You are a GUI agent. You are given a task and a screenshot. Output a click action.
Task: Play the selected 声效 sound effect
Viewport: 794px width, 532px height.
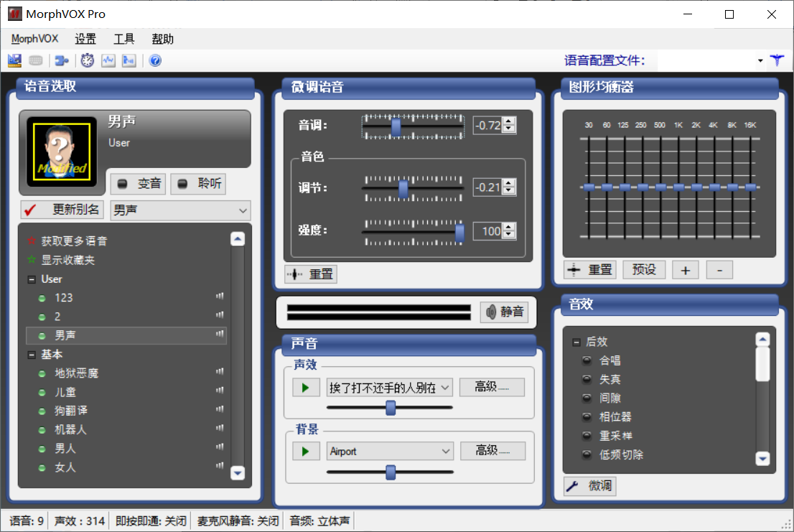(x=306, y=388)
